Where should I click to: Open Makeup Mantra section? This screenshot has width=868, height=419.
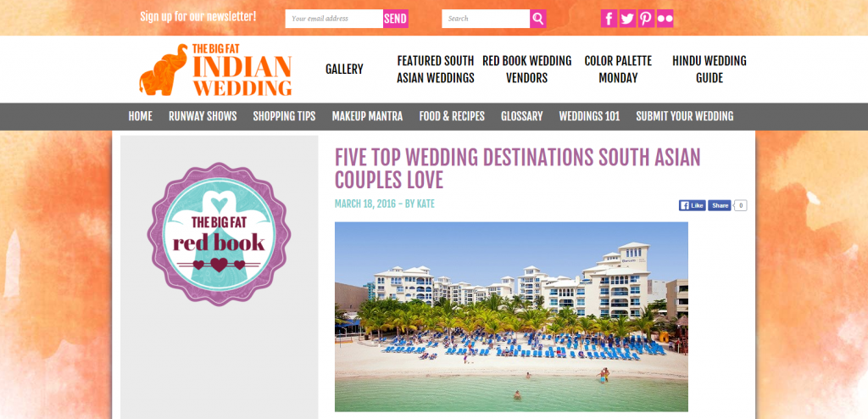(x=367, y=116)
